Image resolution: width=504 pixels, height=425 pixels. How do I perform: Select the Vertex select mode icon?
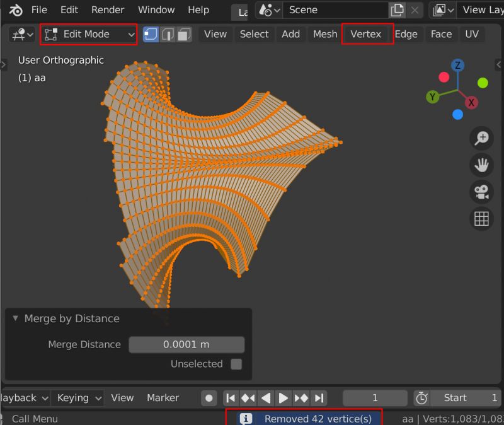pyautogui.click(x=150, y=34)
